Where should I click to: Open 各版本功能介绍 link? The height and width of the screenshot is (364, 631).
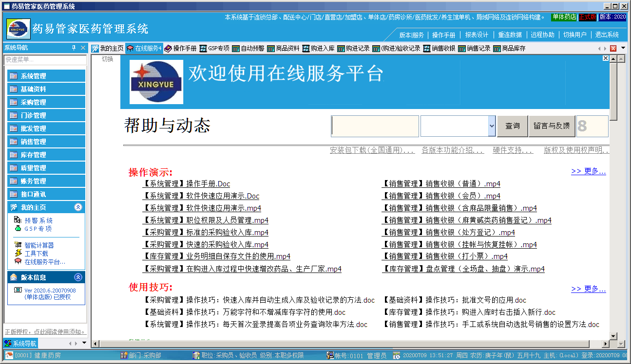(453, 150)
